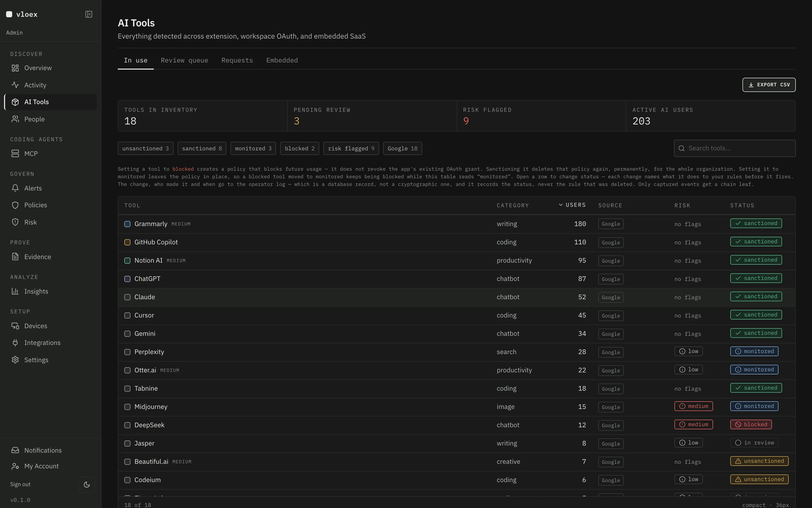Image resolution: width=812 pixels, height=508 pixels.
Task: Click Jasper in review status badge
Action: tap(754, 443)
